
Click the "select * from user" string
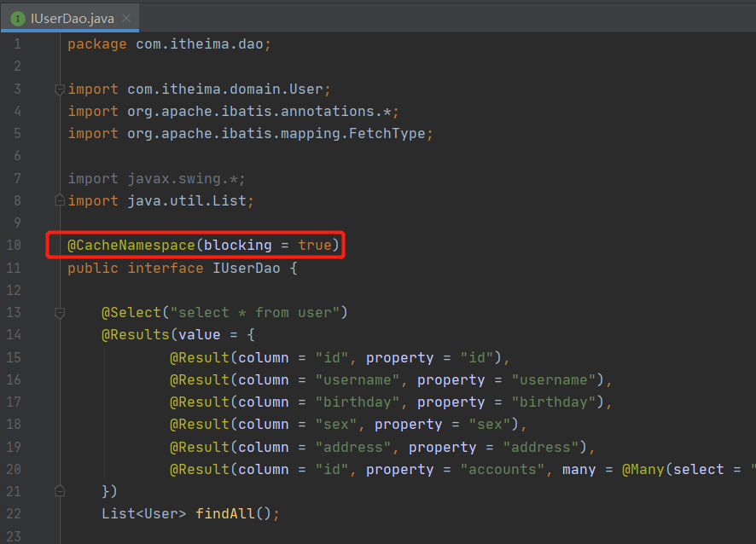(254, 313)
